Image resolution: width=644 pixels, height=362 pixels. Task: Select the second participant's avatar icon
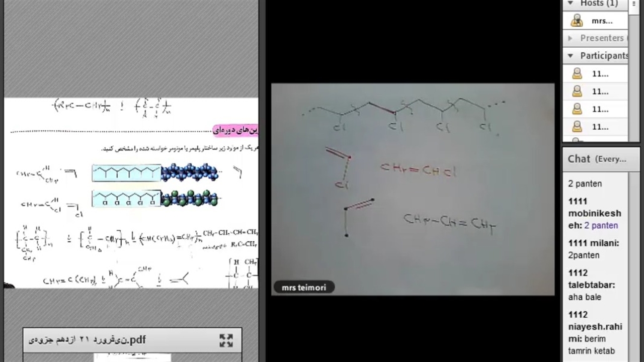click(577, 92)
